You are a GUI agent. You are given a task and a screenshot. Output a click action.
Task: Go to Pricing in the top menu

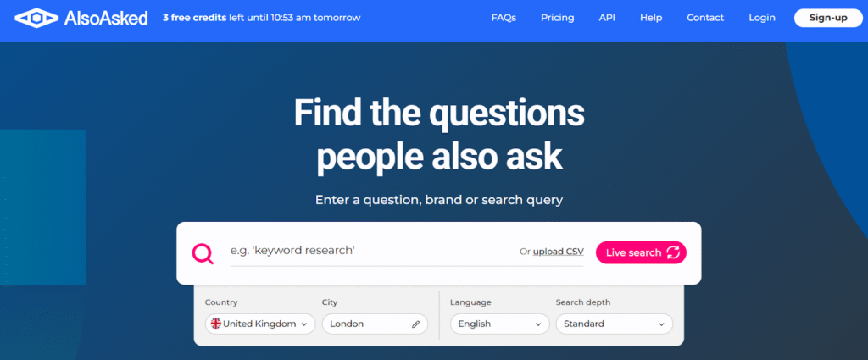[557, 18]
